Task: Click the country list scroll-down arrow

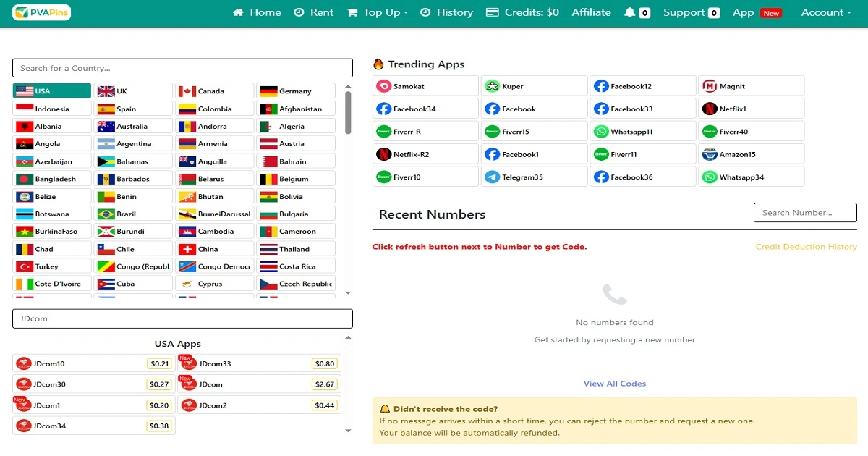Action: click(x=348, y=292)
